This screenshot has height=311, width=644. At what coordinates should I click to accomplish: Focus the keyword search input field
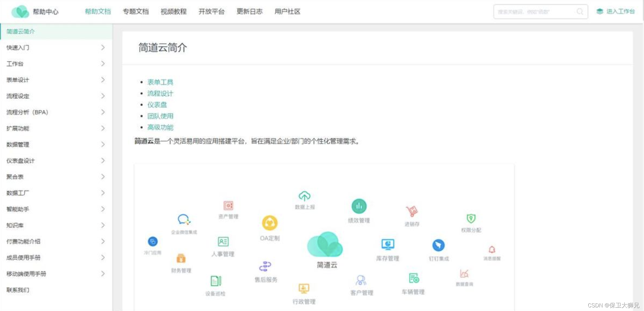(x=540, y=12)
